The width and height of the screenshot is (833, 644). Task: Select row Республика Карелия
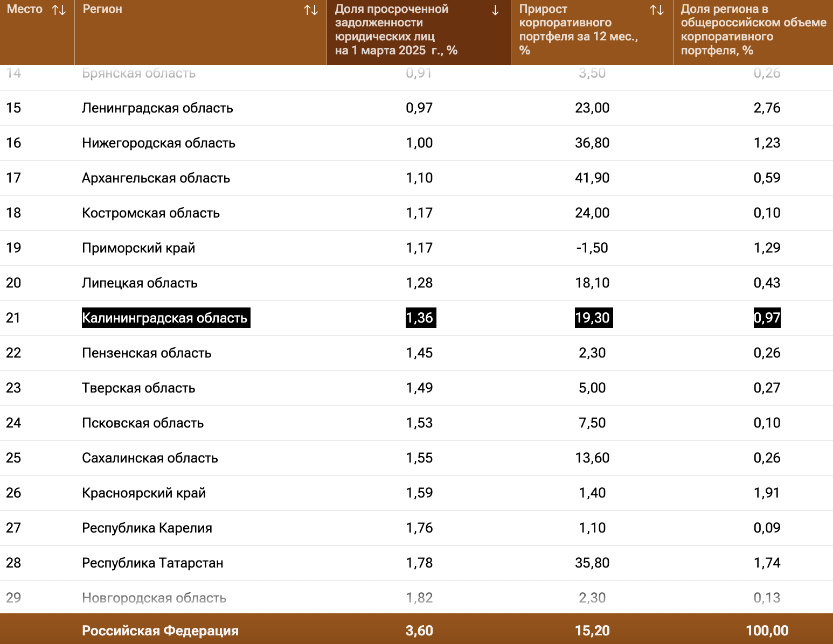point(416,528)
